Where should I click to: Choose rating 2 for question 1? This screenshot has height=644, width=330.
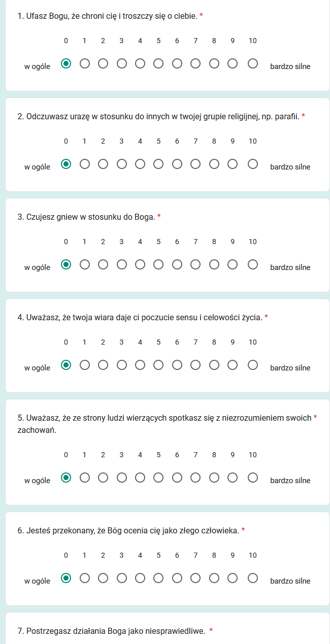103,63
